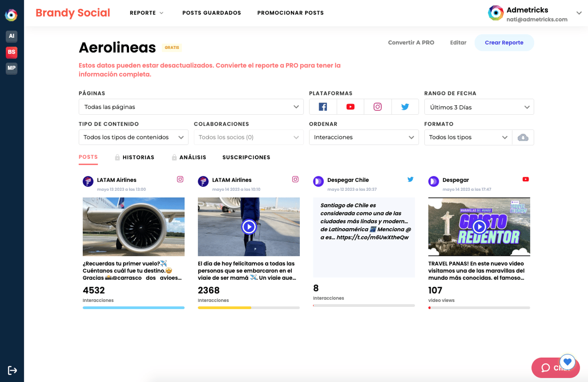This screenshot has width=588, height=382.
Task: Click the Editar link
Action: [458, 43]
